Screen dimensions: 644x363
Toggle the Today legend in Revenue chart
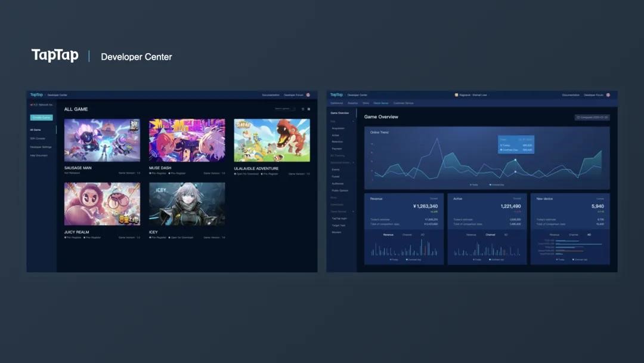click(394, 260)
